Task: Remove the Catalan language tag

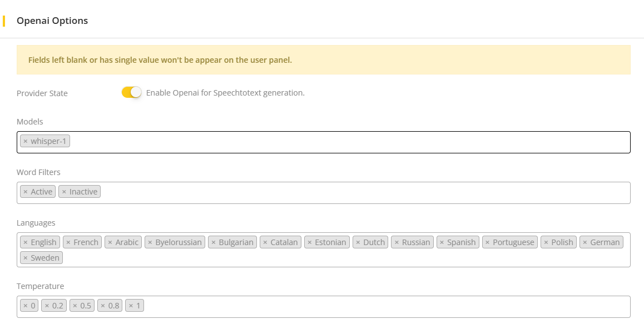Action: [265, 243]
